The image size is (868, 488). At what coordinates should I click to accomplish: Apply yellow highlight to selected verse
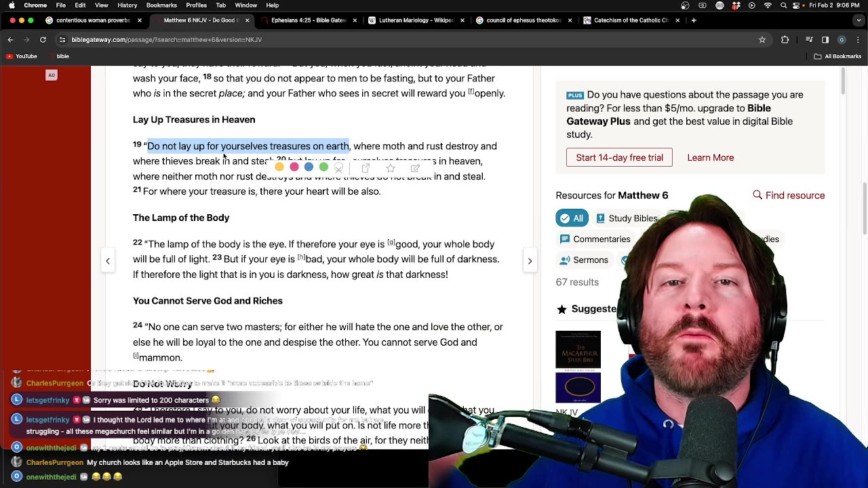click(x=279, y=167)
